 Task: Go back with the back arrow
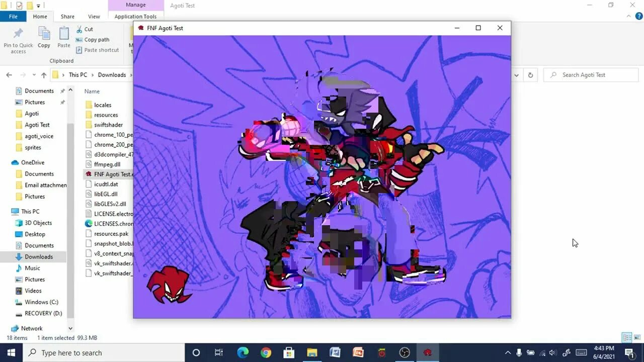[x=9, y=75]
